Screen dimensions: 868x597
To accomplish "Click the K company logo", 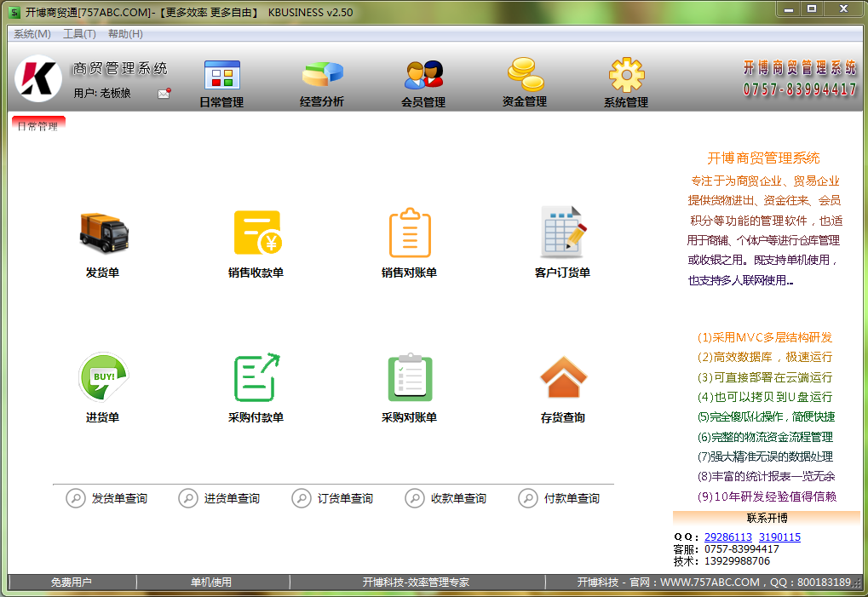I will tap(38, 78).
